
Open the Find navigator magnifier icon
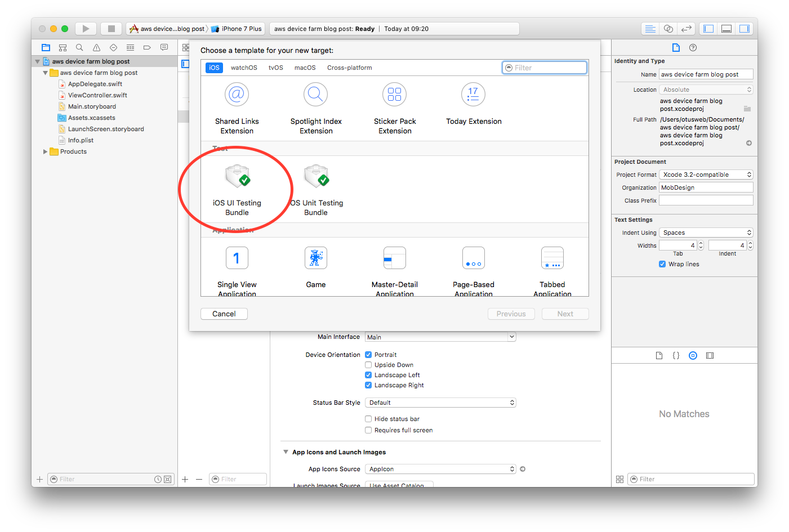coord(79,48)
